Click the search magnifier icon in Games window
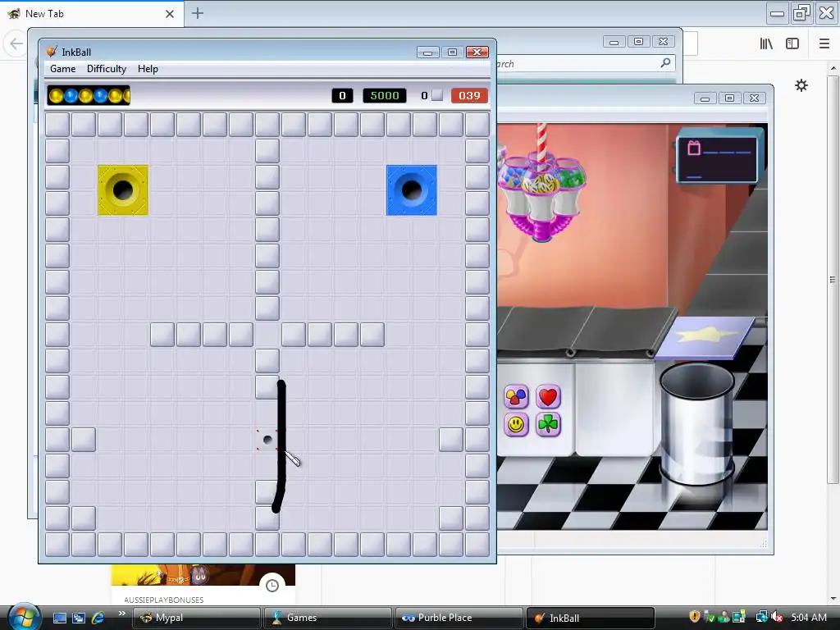The width and height of the screenshot is (840, 630). click(665, 63)
